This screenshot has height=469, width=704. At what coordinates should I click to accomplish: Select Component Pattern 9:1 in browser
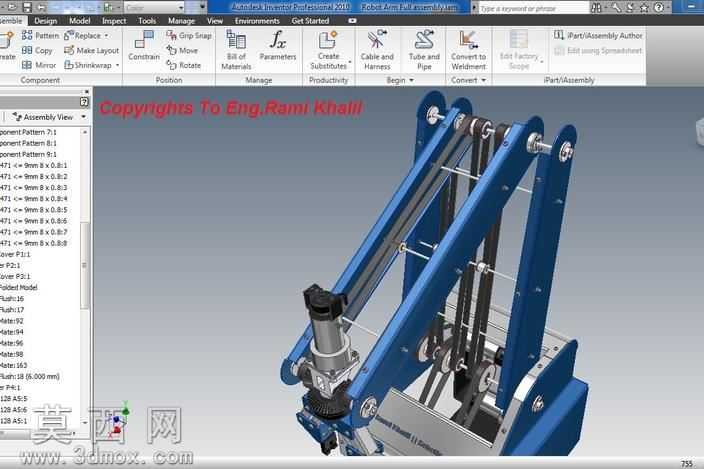(28, 154)
